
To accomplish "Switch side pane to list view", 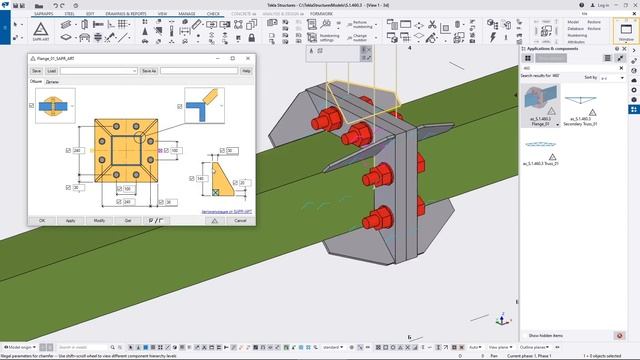I will pos(607,58).
